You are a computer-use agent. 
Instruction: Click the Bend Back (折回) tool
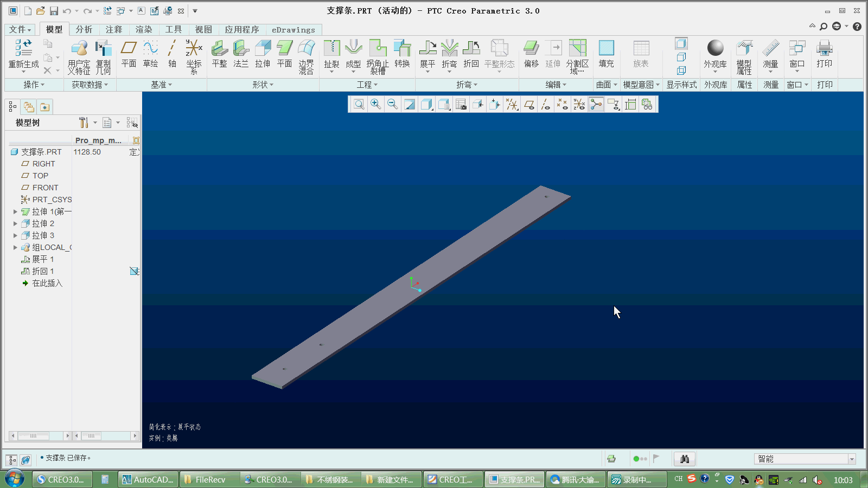471,53
